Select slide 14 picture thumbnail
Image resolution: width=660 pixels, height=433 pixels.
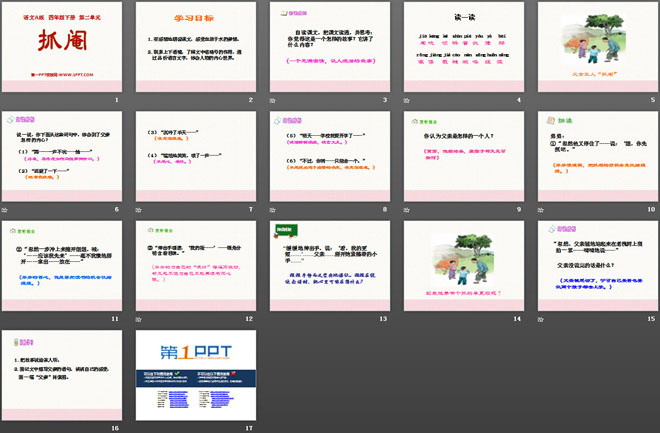[464, 266]
